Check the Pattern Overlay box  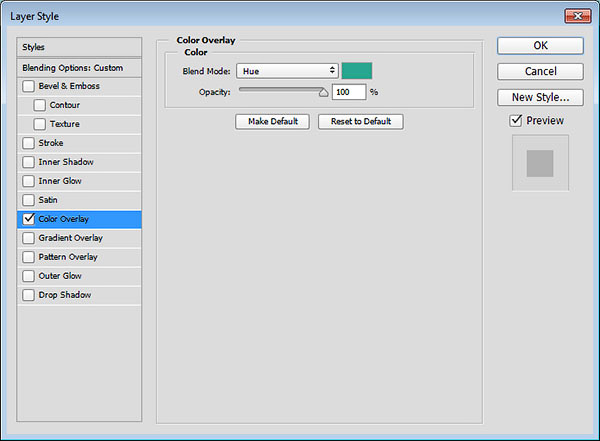click(x=28, y=257)
